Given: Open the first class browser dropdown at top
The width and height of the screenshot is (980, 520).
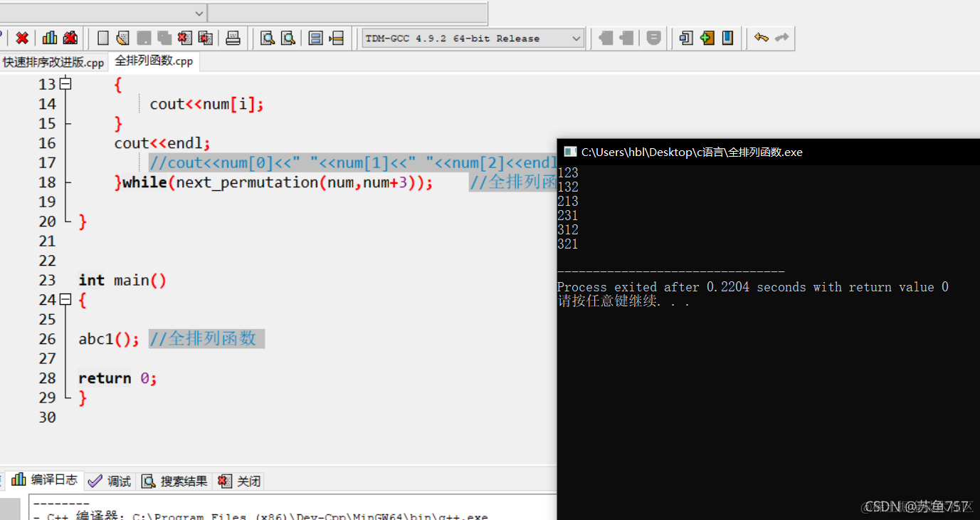Looking at the screenshot, I should [103, 13].
